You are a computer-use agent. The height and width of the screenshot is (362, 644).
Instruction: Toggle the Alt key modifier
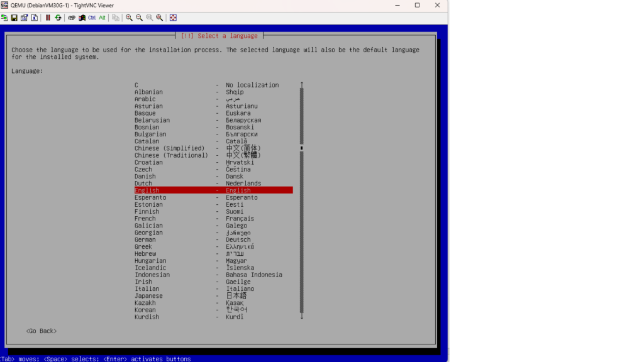pyautogui.click(x=102, y=18)
